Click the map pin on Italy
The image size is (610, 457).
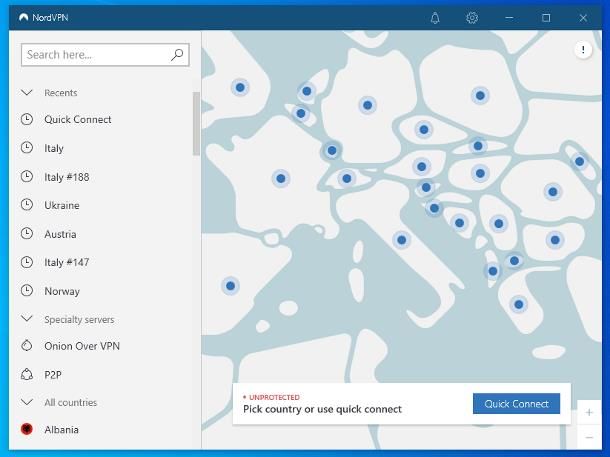tap(401, 240)
